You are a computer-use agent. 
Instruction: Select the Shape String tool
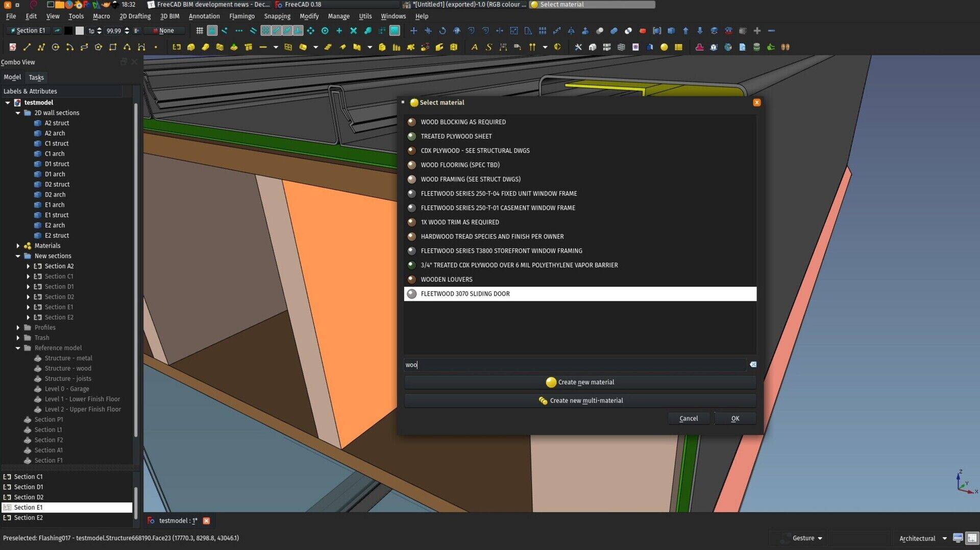click(x=488, y=47)
